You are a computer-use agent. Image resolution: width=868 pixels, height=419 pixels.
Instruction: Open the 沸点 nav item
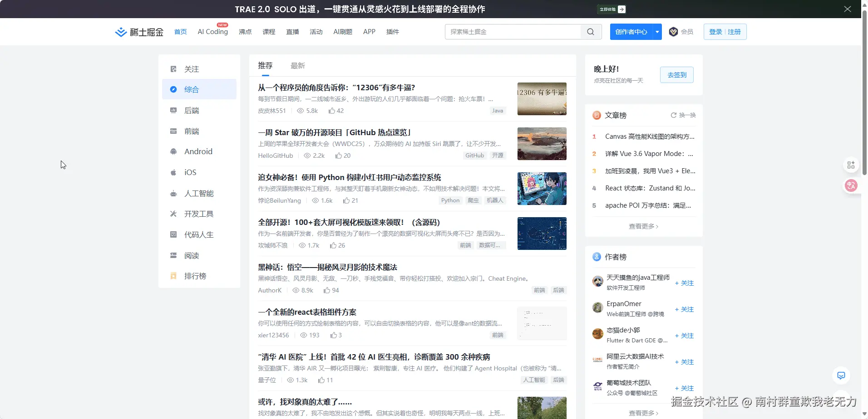245,32
